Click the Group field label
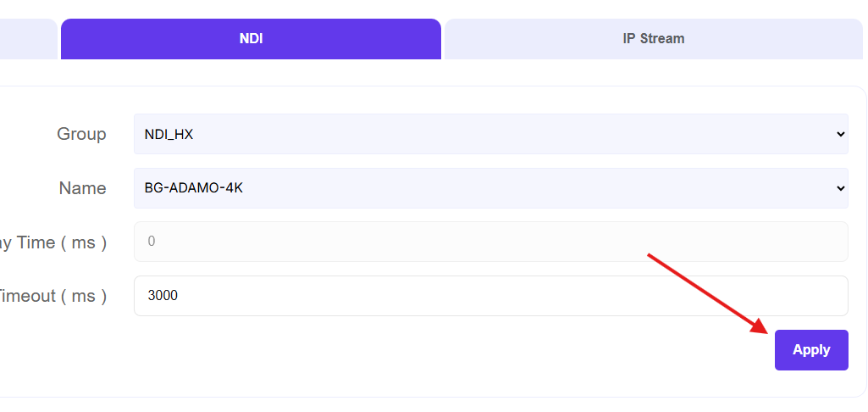 81,134
